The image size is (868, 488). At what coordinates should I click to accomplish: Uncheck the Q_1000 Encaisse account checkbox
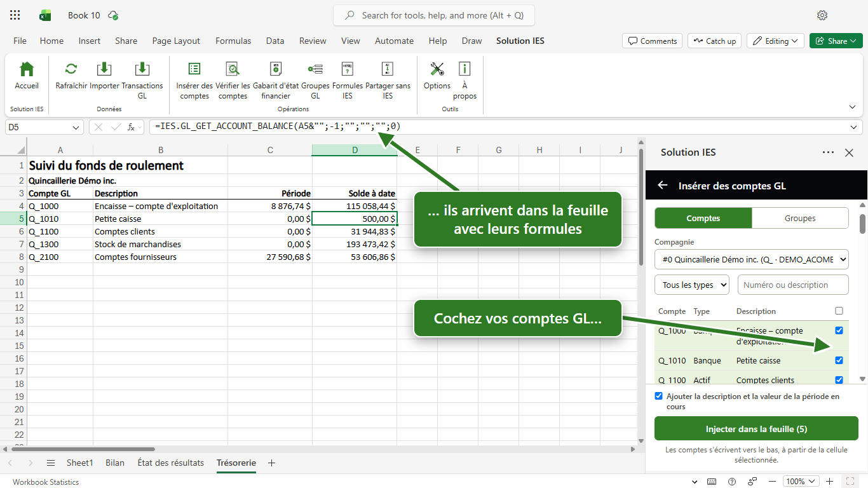pos(839,330)
